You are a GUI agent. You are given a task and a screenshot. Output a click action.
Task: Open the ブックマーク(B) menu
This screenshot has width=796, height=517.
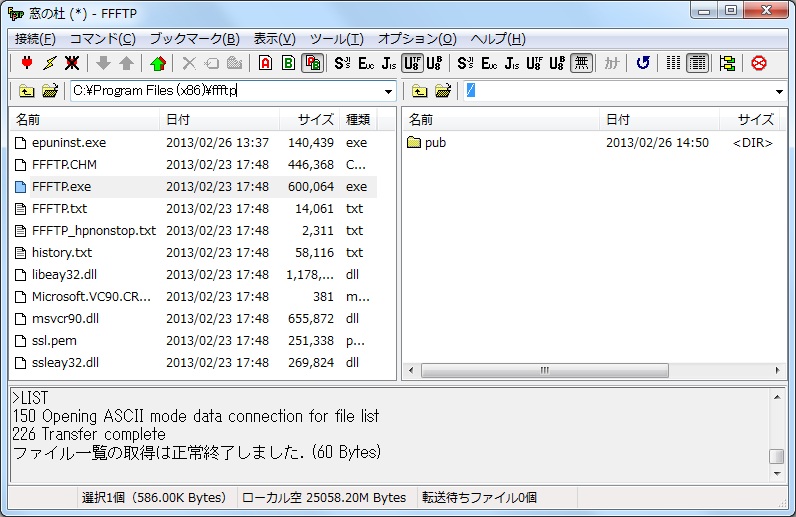point(194,39)
